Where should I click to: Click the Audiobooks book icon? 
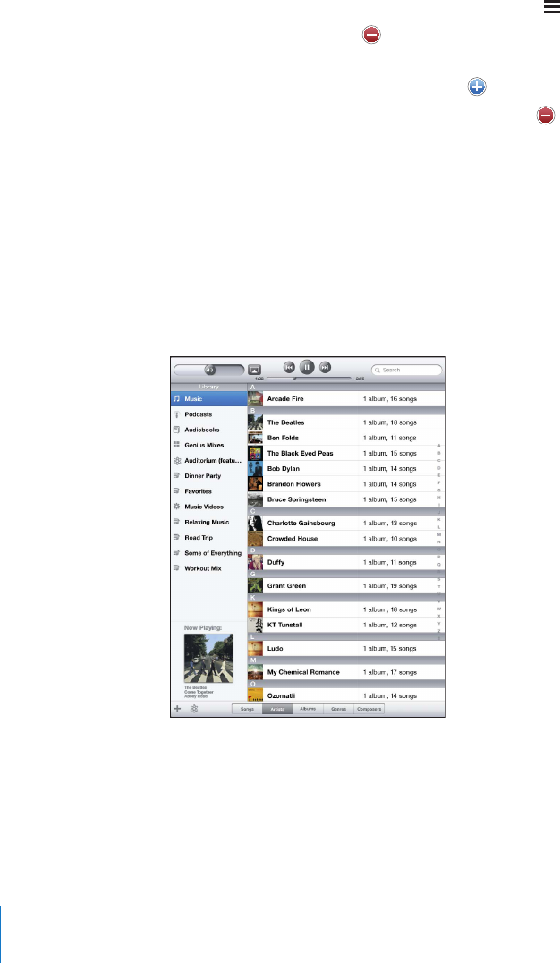(x=177, y=430)
